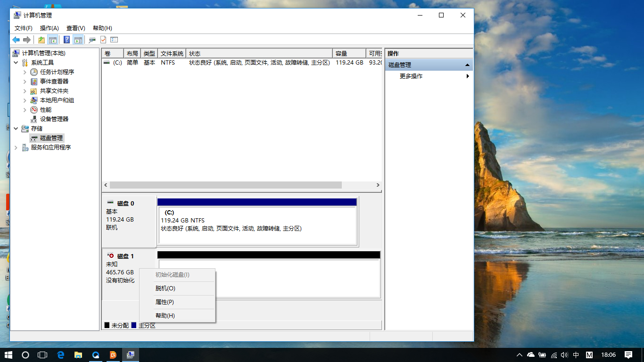
Task: Click the gray Forward arrow toolbar icon
Action: [x=27, y=40]
